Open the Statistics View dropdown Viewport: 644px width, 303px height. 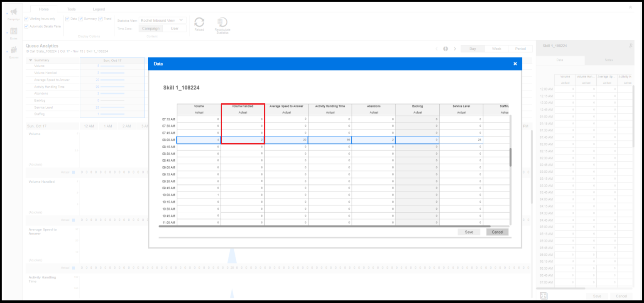[x=163, y=20]
